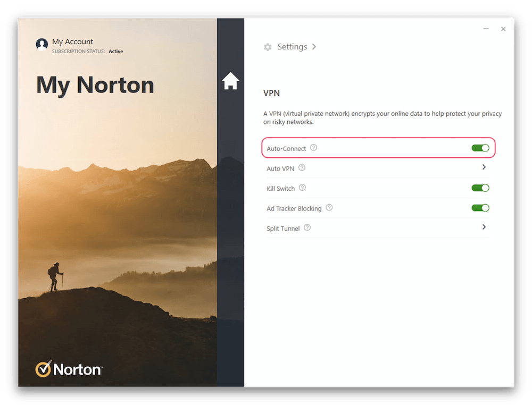Viewport: 532px width, 405px height.
Task: Click the chevron next to Settings
Action: (x=314, y=47)
